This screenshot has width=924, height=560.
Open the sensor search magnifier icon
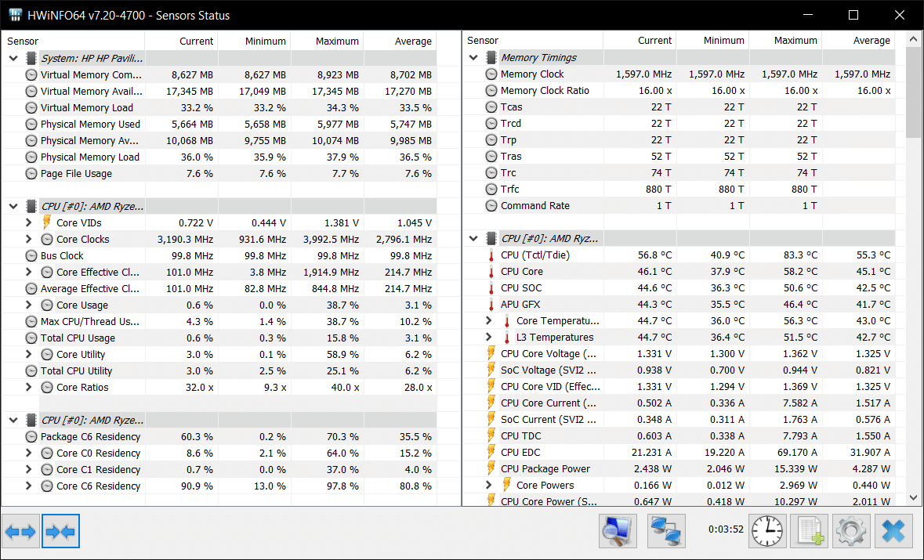click(x=618, y=530)
